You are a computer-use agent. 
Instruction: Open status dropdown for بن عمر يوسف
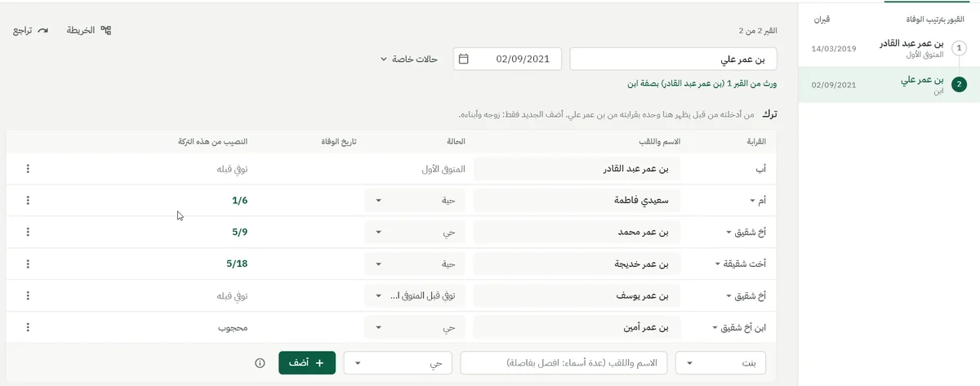(x=416, y=296)
